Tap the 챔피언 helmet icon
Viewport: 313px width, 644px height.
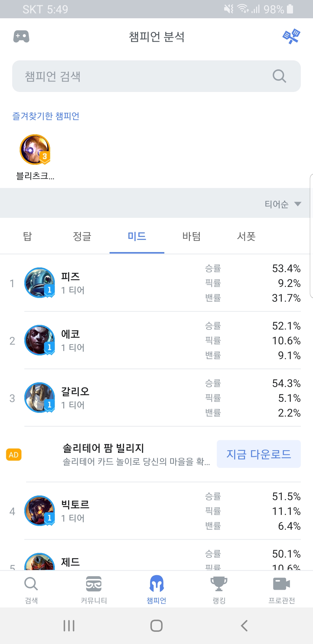click(x=156, y=584)
